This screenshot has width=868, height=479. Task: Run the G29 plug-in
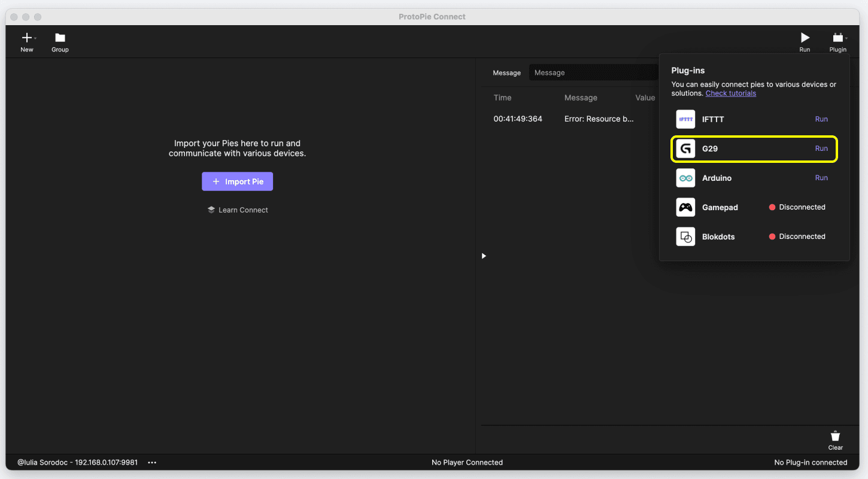tap(821, 148)
